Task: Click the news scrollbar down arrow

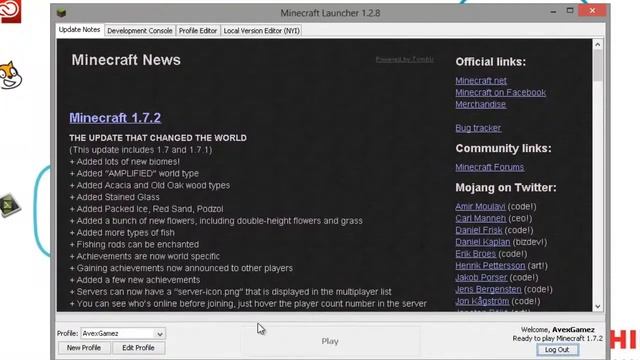Action: (598, 307)
